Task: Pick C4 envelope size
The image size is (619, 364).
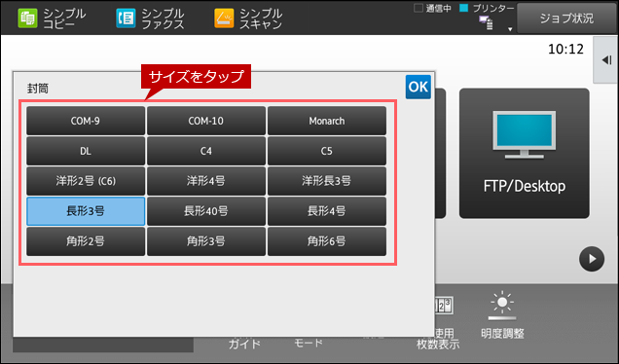Action: 206,151
